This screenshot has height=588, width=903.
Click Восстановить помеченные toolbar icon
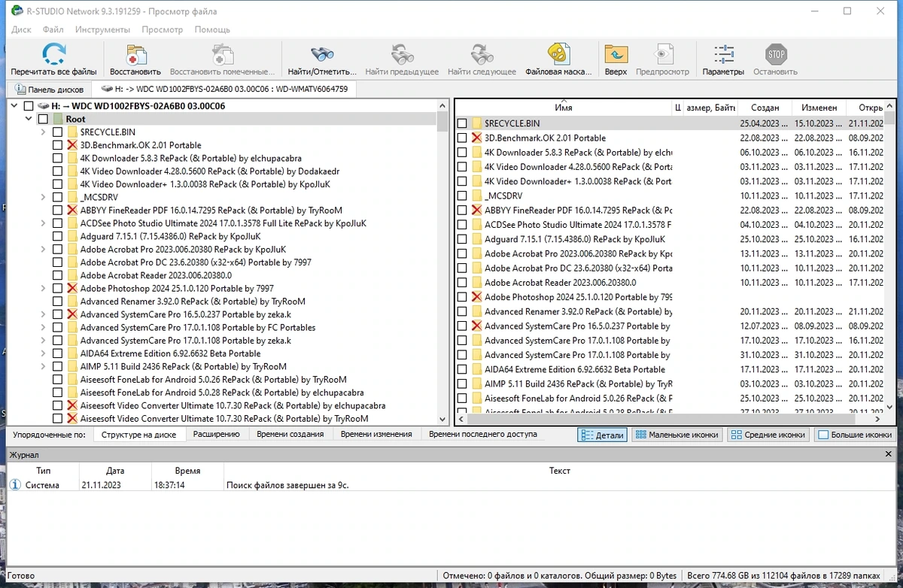[x=222, y=54]
